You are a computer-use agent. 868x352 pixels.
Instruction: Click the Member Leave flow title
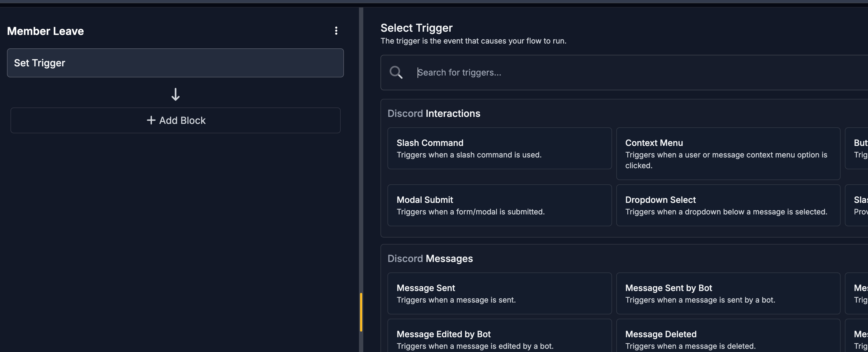pyautogui.click(x=45, y=31)
